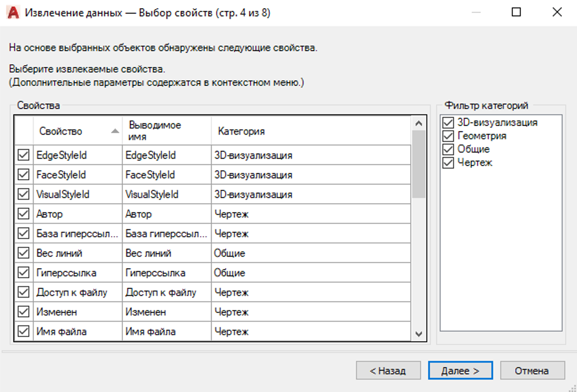The height and width of the screenshot is (392, 577).
Task: Click the Далее button to proceed
Action: point(460,371)
